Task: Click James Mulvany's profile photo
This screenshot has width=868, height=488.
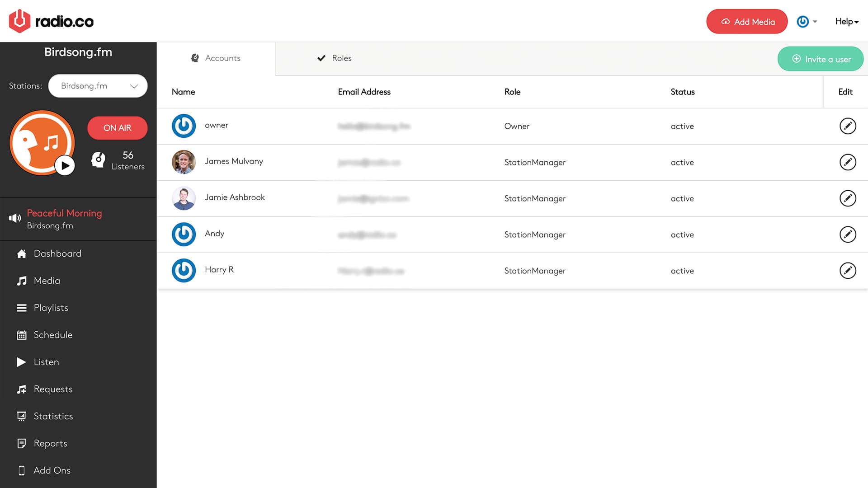Action: point(184,162)
